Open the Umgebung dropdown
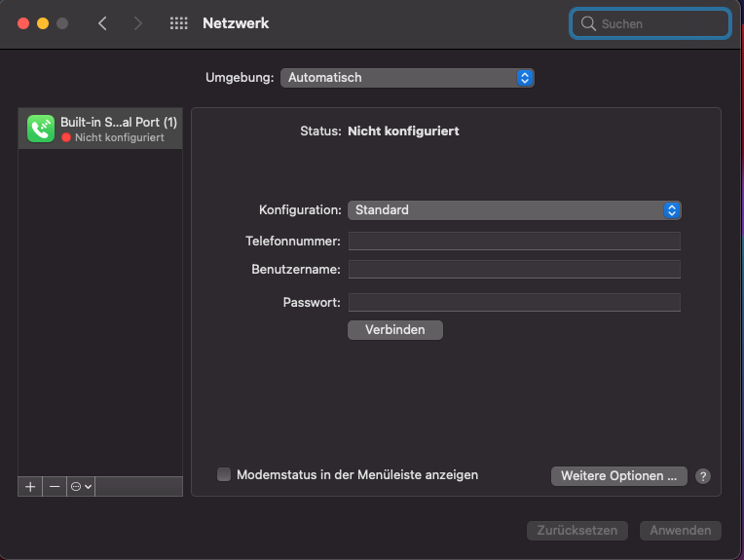The image size is (744, 560). [x=407, y=78]
